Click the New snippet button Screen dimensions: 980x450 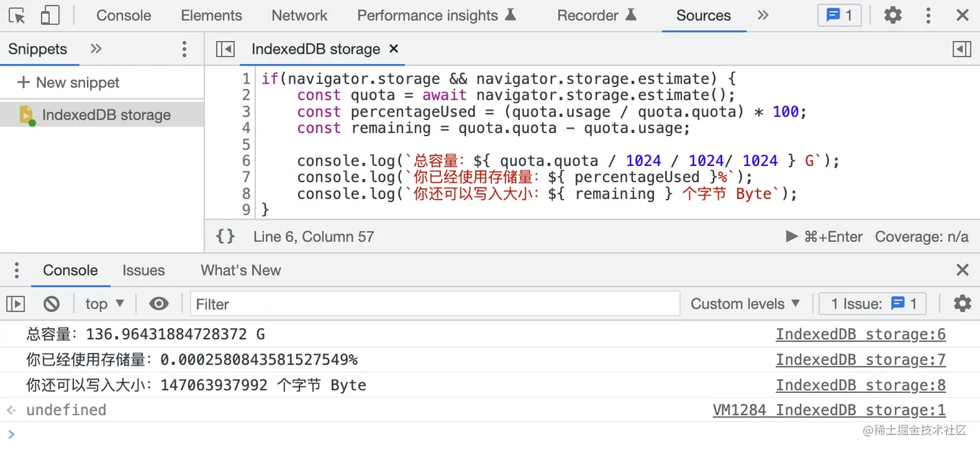point(69,82)
